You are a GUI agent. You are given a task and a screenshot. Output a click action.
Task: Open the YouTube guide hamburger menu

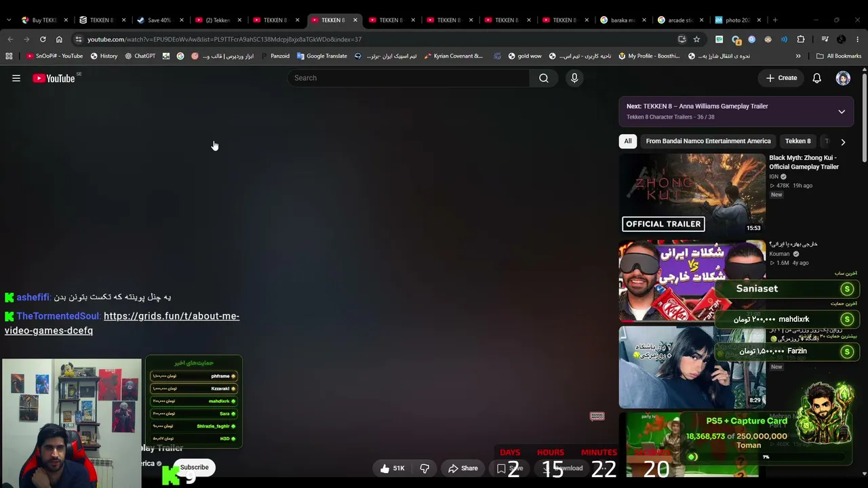click(x=16, y=78)
